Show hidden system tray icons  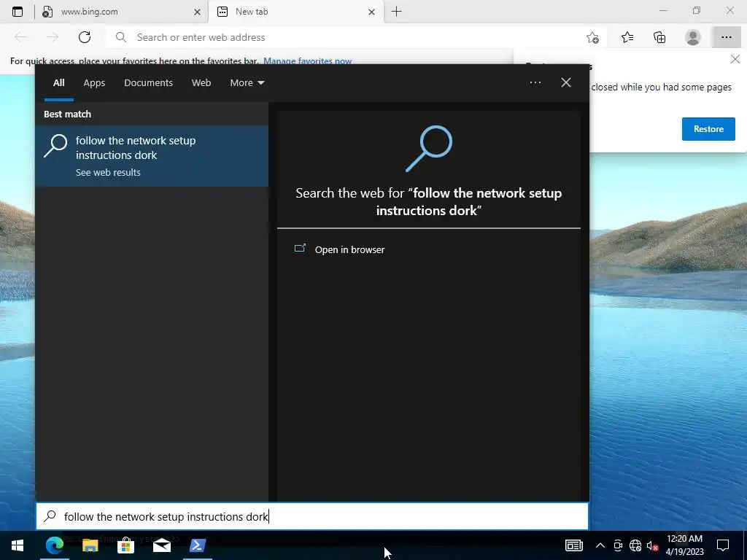click(x=600, y=545)
